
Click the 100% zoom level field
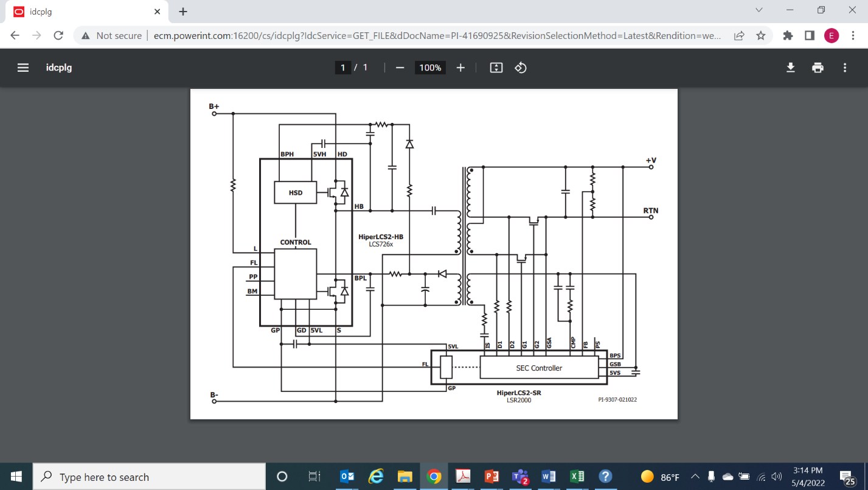click(x=430, y=68)
